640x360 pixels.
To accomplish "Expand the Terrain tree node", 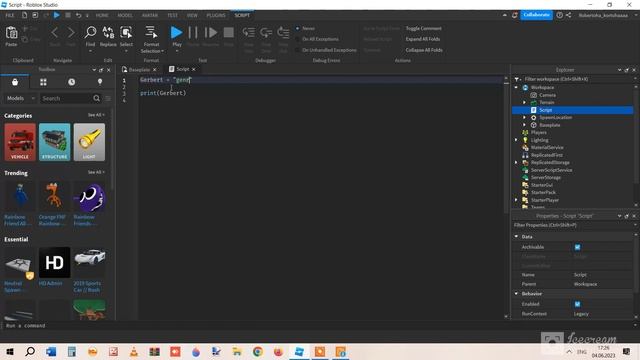I will coord(524,102).
